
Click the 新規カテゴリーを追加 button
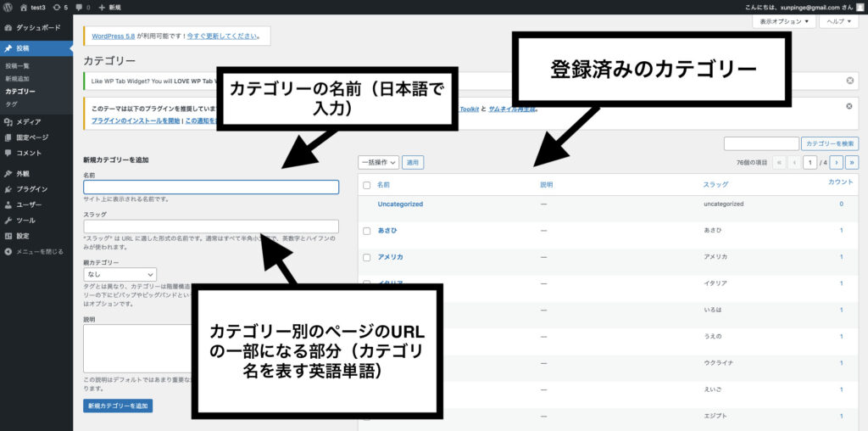(x=118, y=406)
